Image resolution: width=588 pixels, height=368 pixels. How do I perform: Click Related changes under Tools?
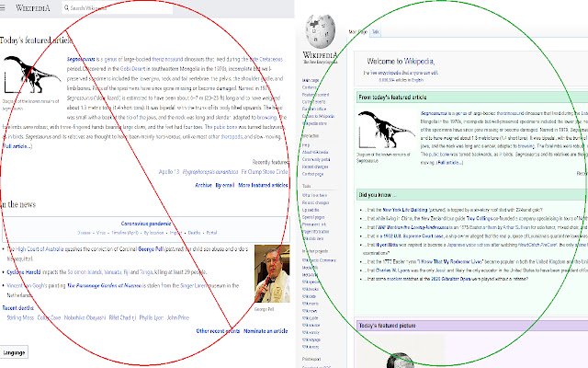(315, 202)
